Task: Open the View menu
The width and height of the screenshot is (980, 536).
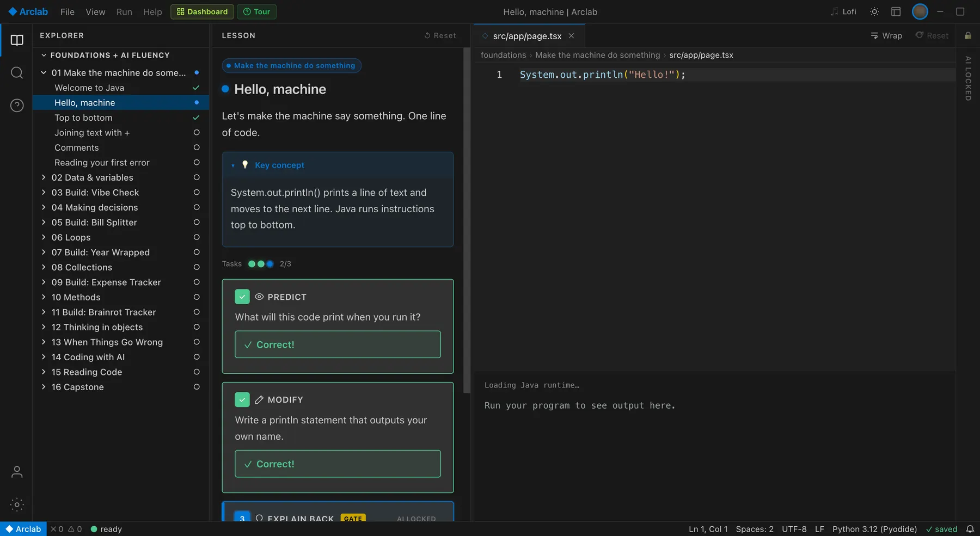Action: pos(95,12)
